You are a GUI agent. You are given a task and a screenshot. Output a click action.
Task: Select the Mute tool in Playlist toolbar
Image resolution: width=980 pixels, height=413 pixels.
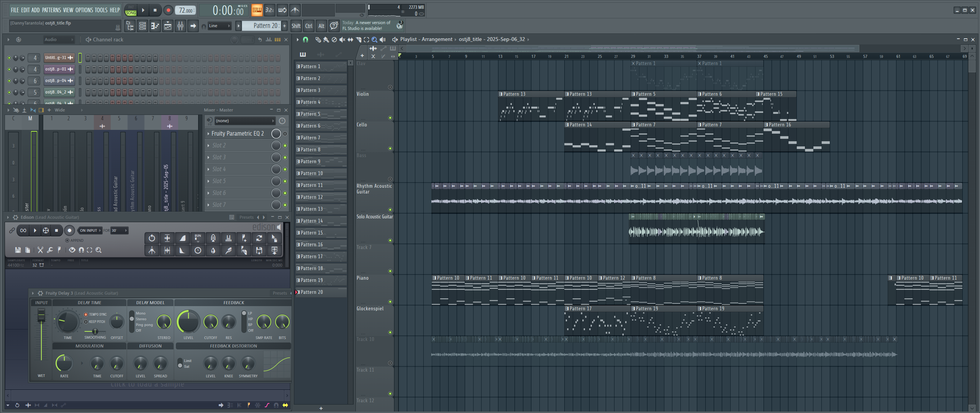coord(342,39)
